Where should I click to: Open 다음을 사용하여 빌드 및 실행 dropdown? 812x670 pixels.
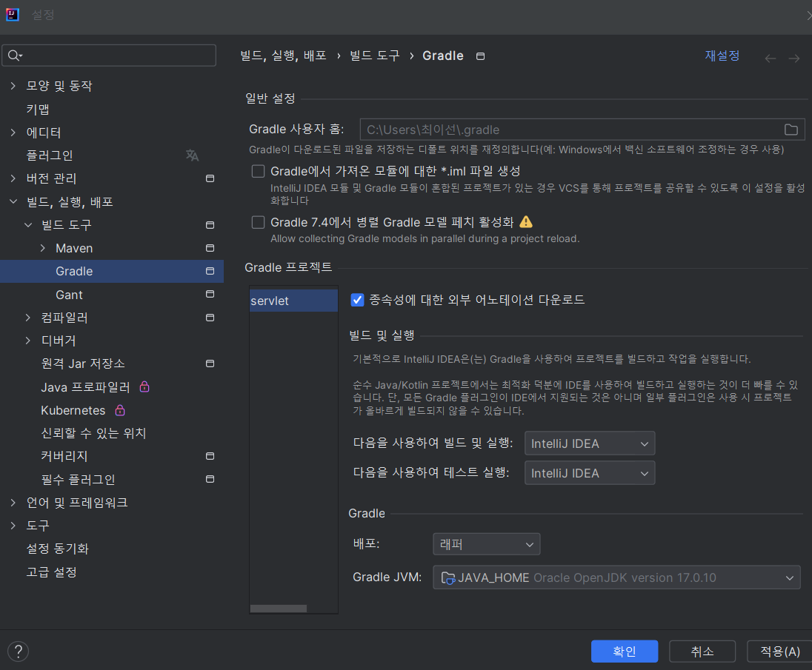click(x=590, y=443)
